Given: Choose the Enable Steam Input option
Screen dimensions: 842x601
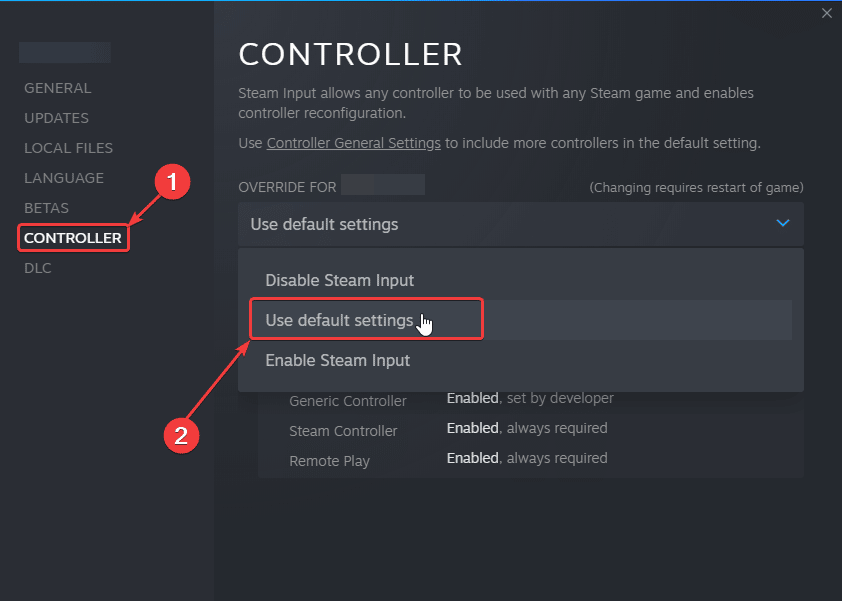Looking at the screenshot, I should click(338, 360).
